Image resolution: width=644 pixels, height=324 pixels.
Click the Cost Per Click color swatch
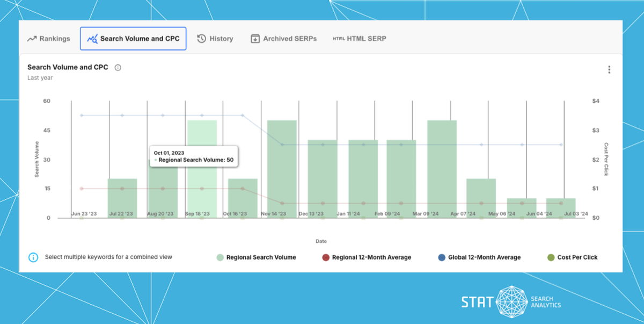(x=550, y=257)
